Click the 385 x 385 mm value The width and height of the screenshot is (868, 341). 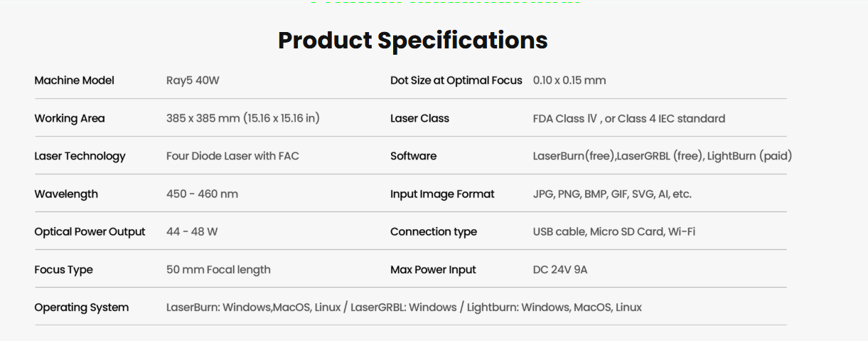pyautogui.click(x=242, y=118)
